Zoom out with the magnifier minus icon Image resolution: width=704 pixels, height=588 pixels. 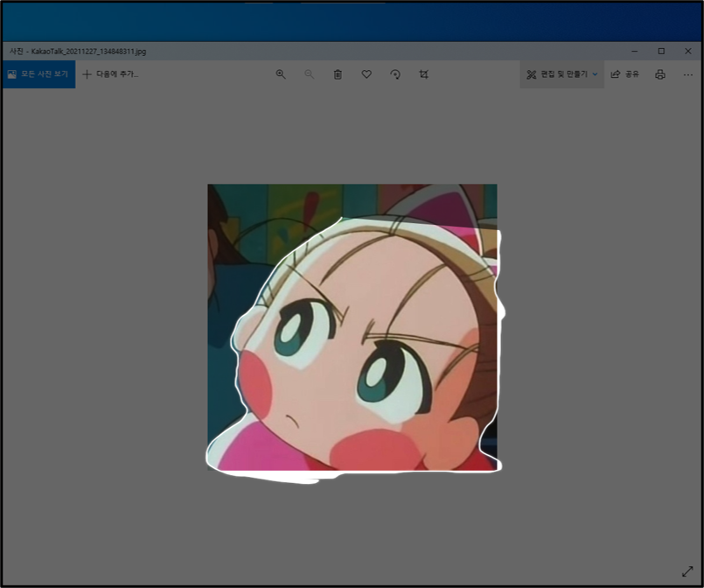coord(310,74)
